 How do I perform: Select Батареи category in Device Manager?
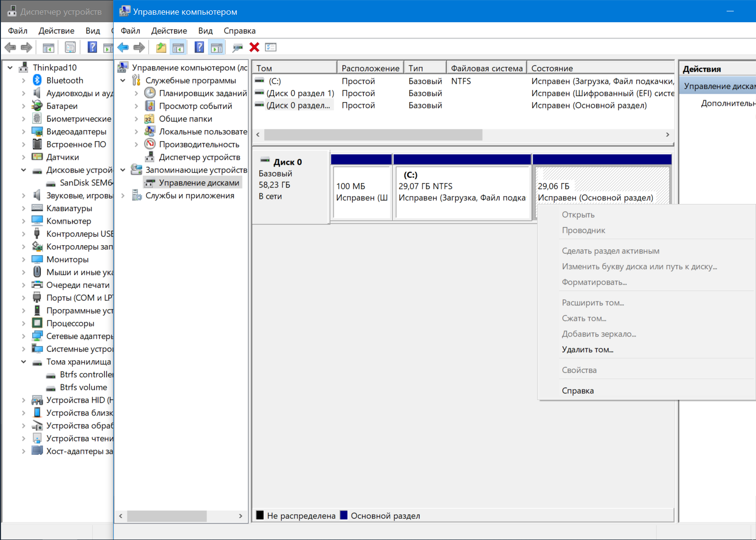point(62,106)
